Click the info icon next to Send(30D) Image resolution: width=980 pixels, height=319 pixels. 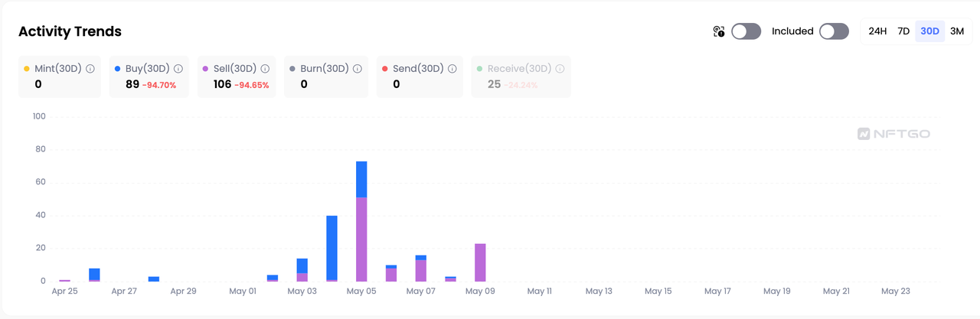point(452,68)
